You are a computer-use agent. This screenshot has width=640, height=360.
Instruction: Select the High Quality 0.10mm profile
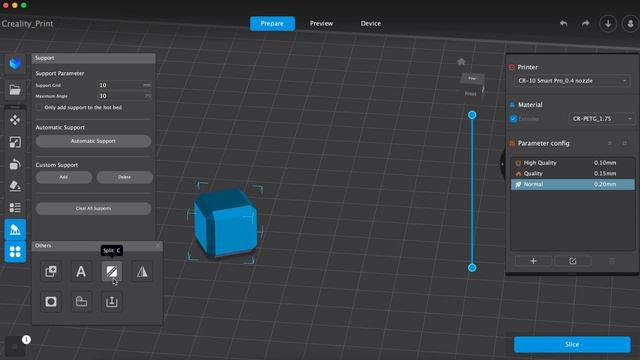pyautogui.click(x=573, y=163)
